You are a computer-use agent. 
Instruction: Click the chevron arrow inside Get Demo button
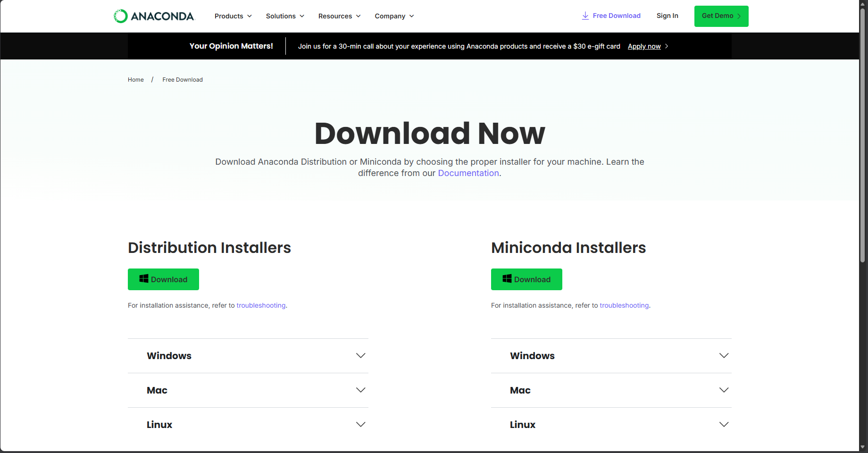pos(739,16)
